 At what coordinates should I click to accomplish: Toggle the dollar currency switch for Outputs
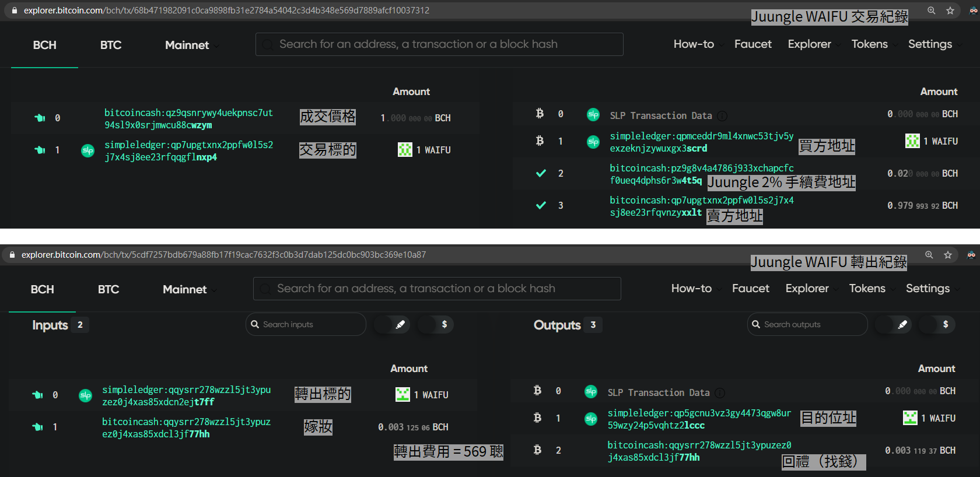point(937,324)
